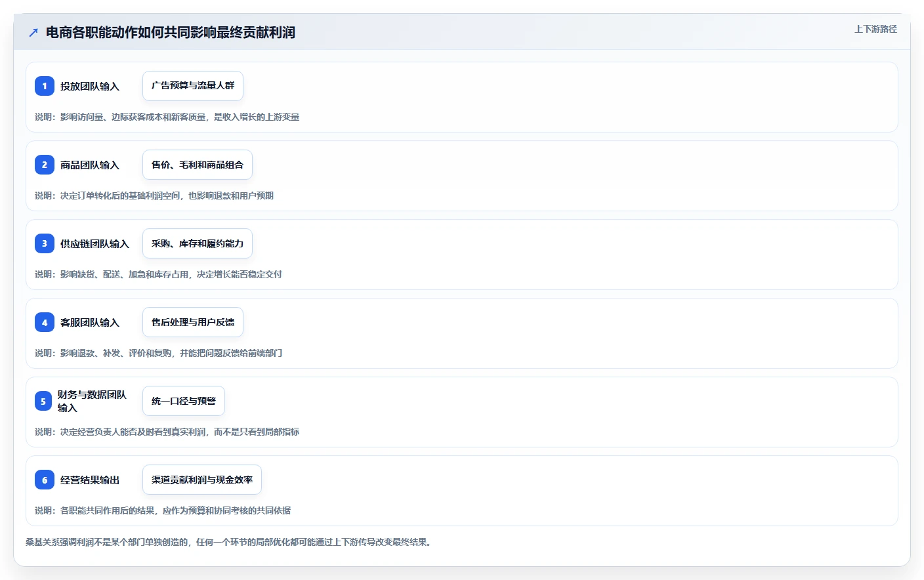This screenshot has width=924, height=580.
Task: Select the step 6 number badge
Action: (x=45, y=480)
